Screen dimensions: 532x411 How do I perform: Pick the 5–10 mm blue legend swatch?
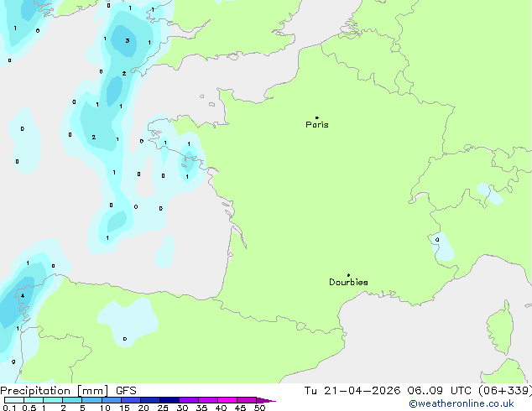[91, 400]
